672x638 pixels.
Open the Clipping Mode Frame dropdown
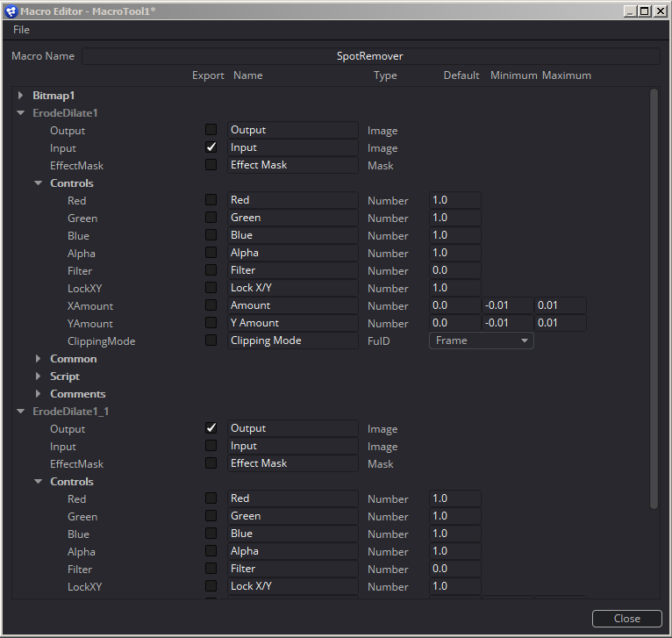click(x=481, y=341)
